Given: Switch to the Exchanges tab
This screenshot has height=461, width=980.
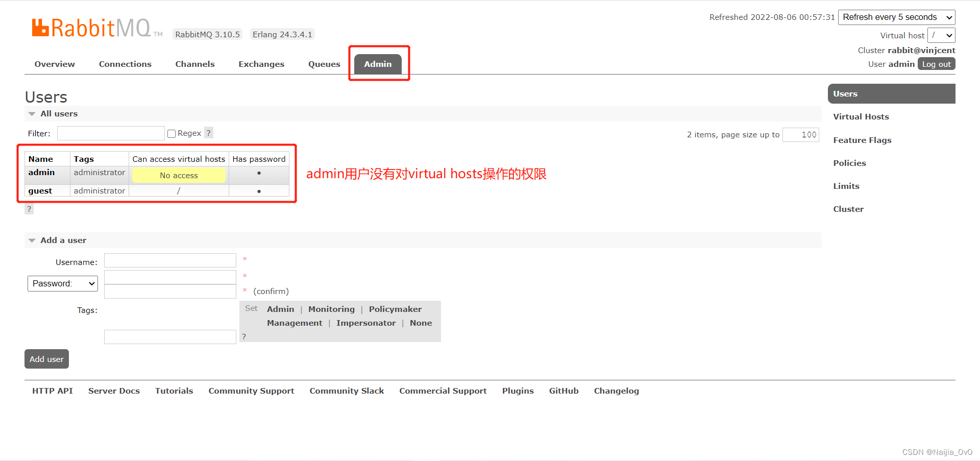Looking at the screenshot, I should pyautogui.click(x=261, y=64).
